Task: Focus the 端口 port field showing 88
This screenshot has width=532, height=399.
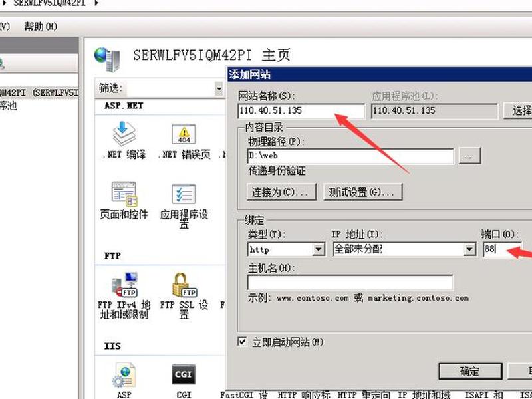Action: [x=502, y=249]
